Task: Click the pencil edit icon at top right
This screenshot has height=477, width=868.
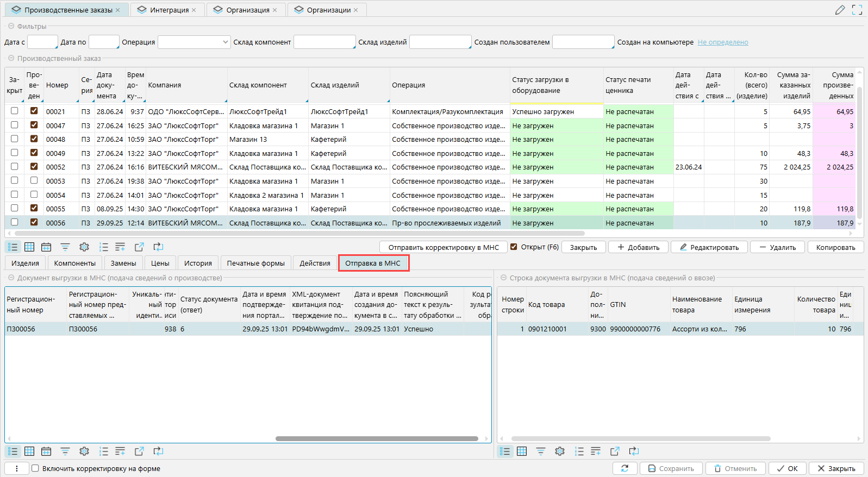Action: tap(840, 10)
